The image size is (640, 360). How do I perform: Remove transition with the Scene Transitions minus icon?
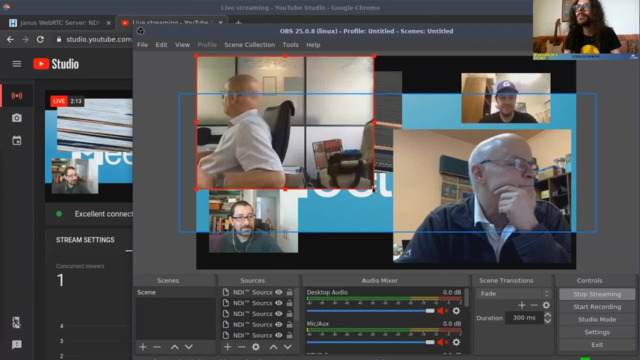coord(534,305)
